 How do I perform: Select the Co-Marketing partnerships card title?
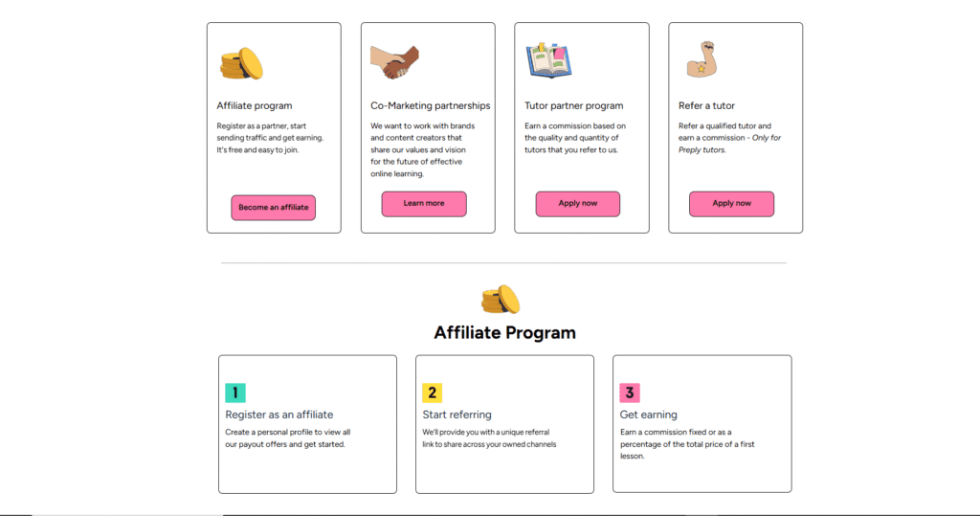click(x=430, y=105)
